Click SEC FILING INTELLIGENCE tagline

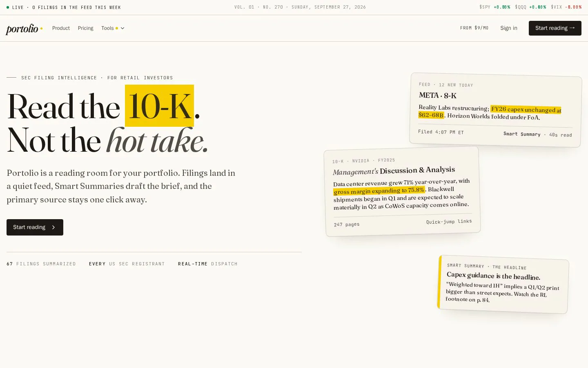tap(97, 78)
